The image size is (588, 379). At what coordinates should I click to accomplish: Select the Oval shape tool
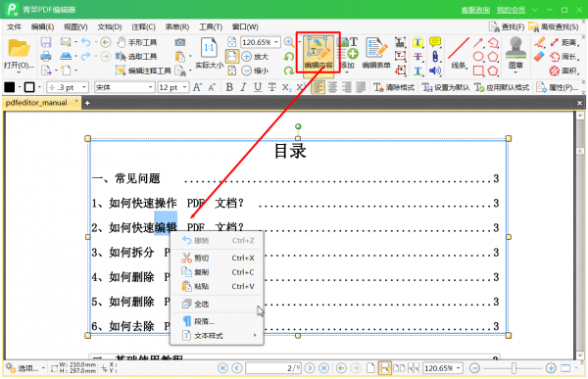coord(478,57)
